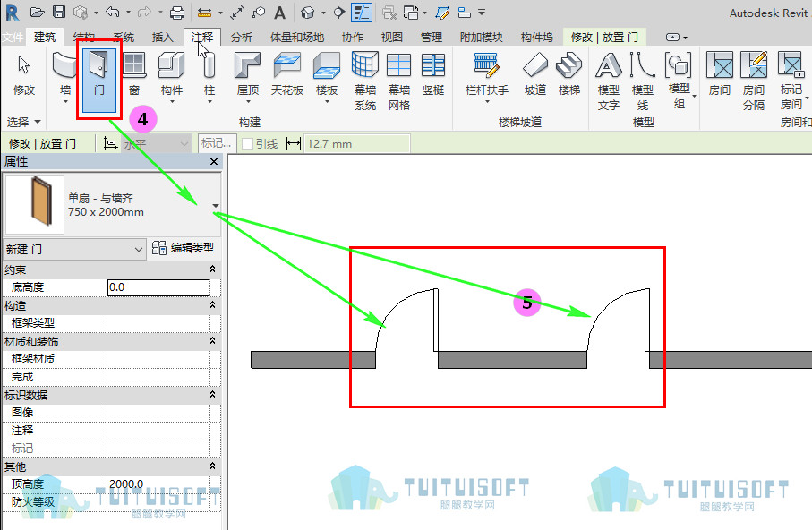The image size is (812, 530).
Task: Select the Stair (楼梯) tool
Action: click(x=569, y=74)
